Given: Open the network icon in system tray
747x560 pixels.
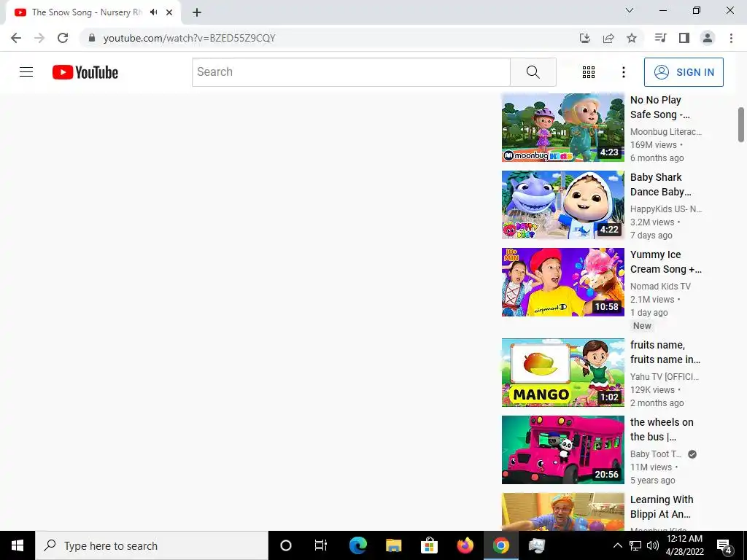Looking at the screenshot, I should point(635,545).
